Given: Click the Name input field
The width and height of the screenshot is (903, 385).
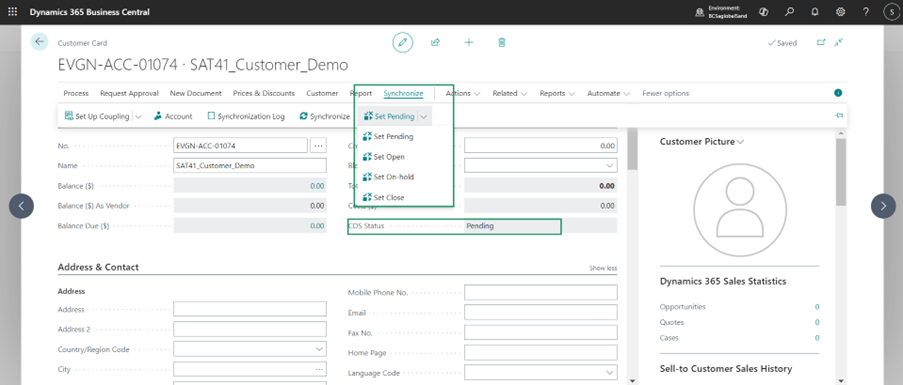Looking at the screenshot, I should pyautogui.click(x=250, y=165).
